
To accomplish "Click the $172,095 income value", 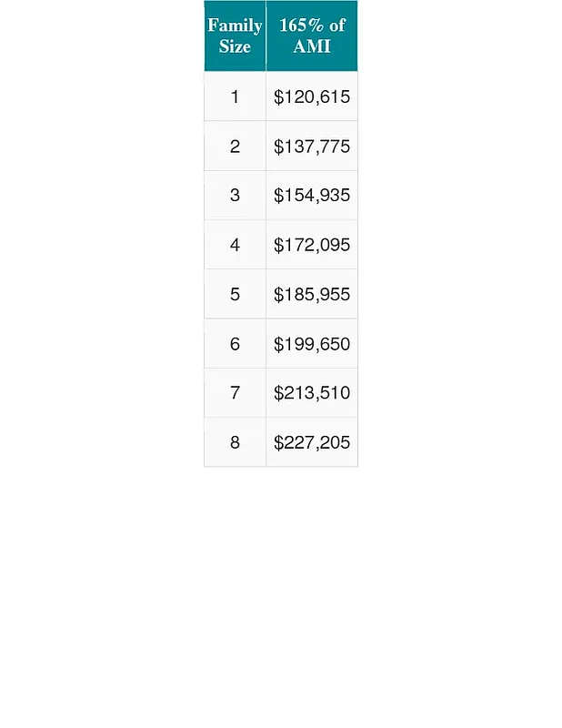I will tap(312, 245).
